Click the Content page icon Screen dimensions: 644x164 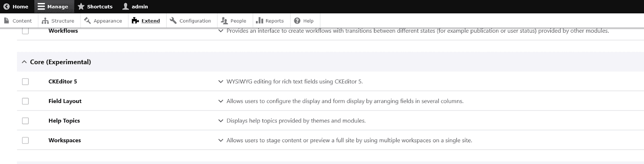[x=6, y=21]
